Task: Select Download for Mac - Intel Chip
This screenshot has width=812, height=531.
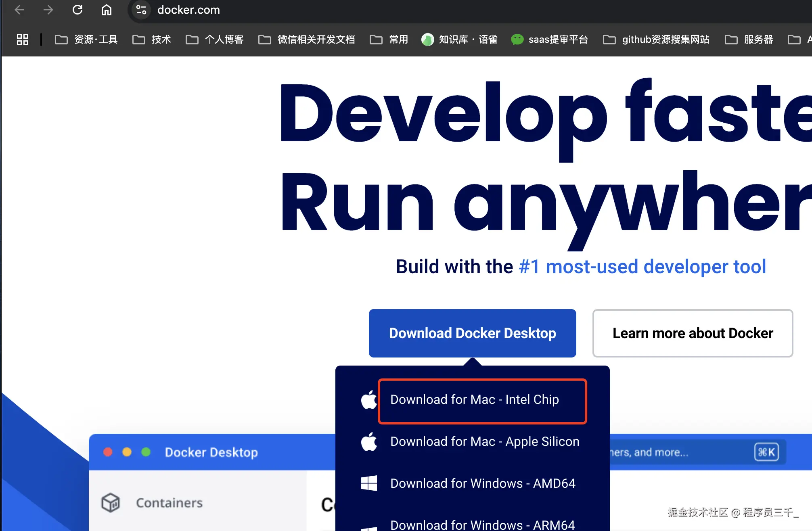Action: (475, 399)
